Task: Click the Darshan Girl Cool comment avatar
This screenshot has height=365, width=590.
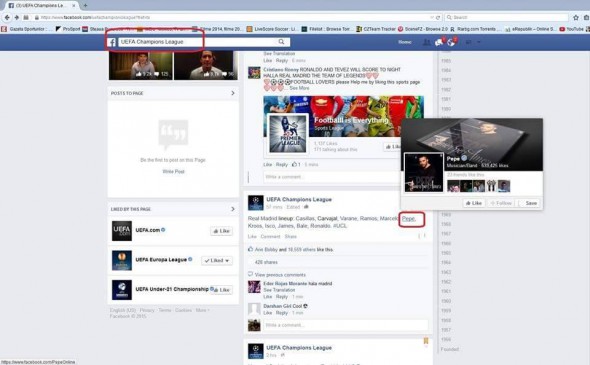Action: pos(254,309)
